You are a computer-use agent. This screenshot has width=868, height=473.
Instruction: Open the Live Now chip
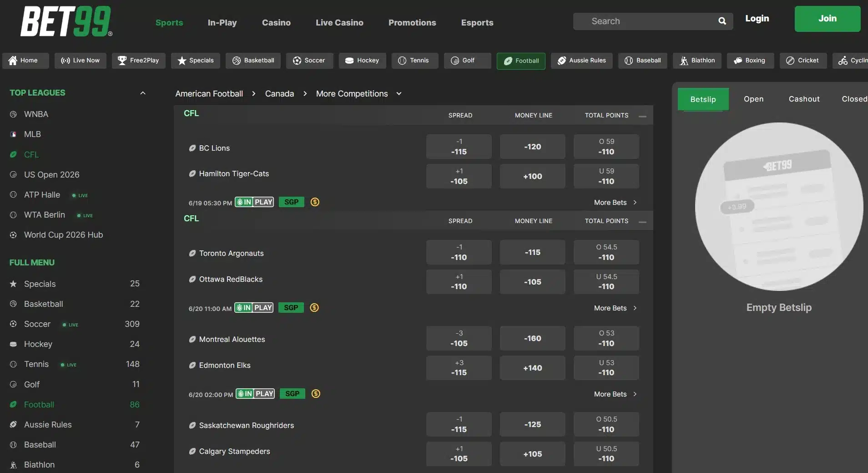tap(80, 61)
